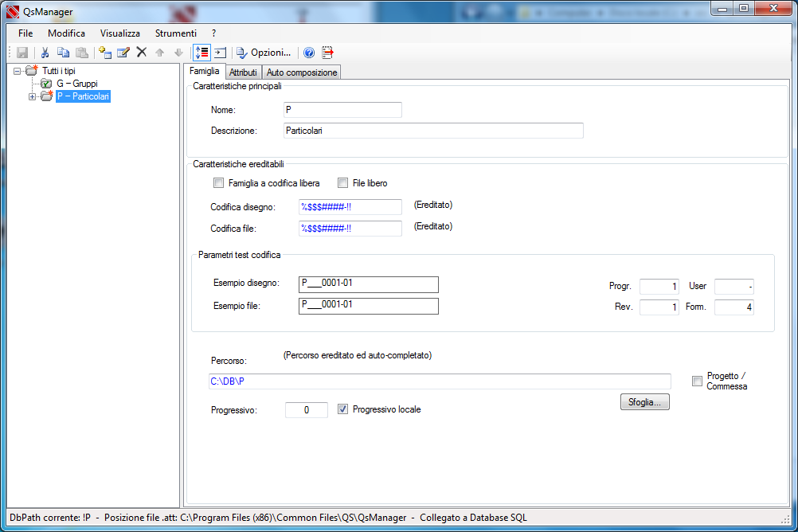Viewport: 798px width, 532px height.
Task: Select G – Gruppi in the tree
Action: click(x=77, y=84)
